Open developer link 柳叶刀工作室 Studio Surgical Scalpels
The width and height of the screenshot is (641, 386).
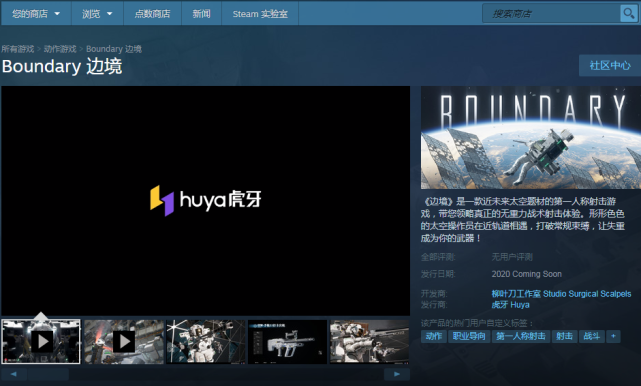561,294
